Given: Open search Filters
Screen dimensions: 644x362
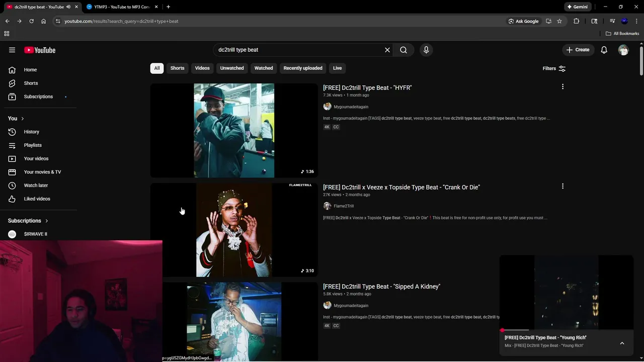Looking at the screenshot, I should (x=554, y=68).
